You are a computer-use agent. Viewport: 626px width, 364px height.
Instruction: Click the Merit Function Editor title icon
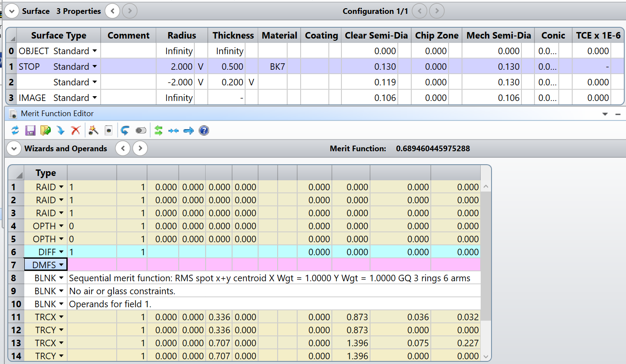click(x=13, y=114)
